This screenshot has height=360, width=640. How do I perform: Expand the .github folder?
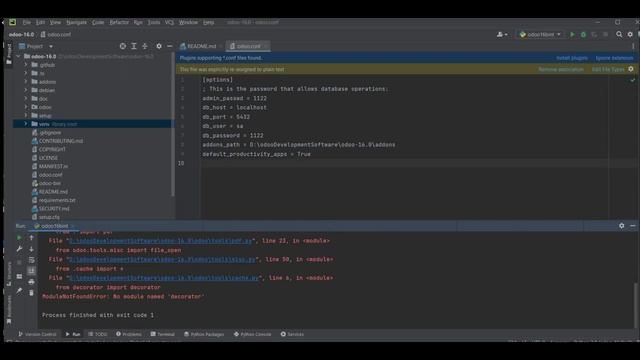click(26, 64)
